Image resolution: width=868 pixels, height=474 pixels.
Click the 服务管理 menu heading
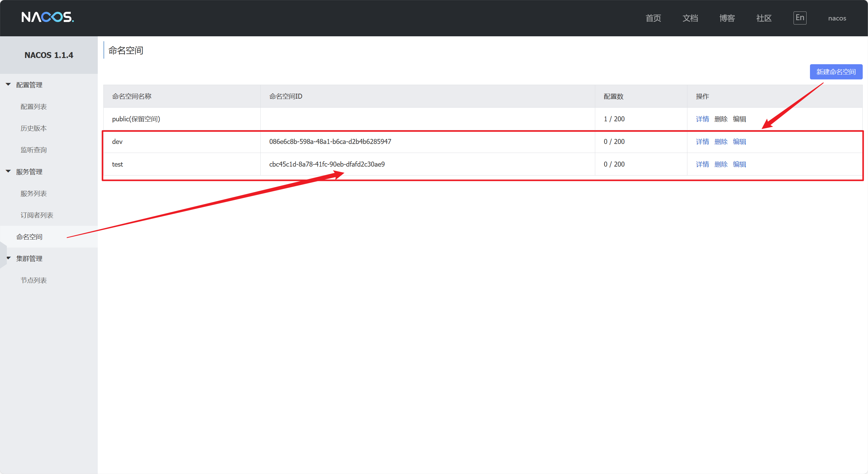coord(29,172)
